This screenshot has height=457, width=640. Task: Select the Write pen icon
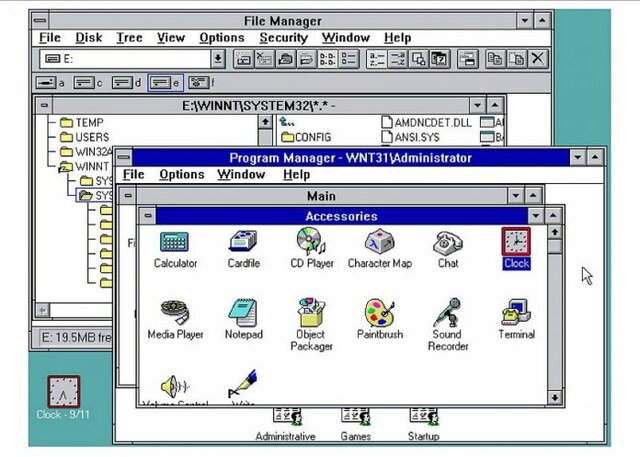243,384
